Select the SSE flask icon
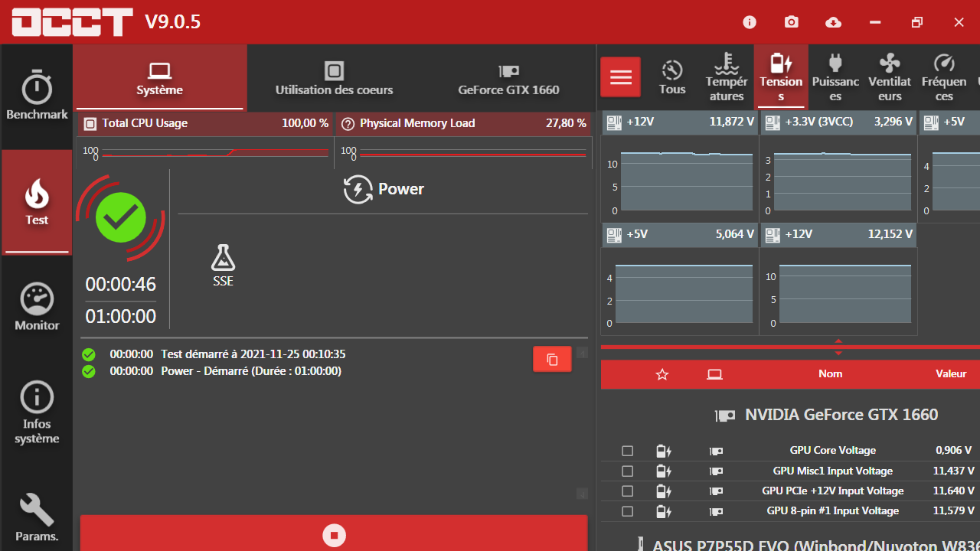980x551 pixels. (223, 258)
